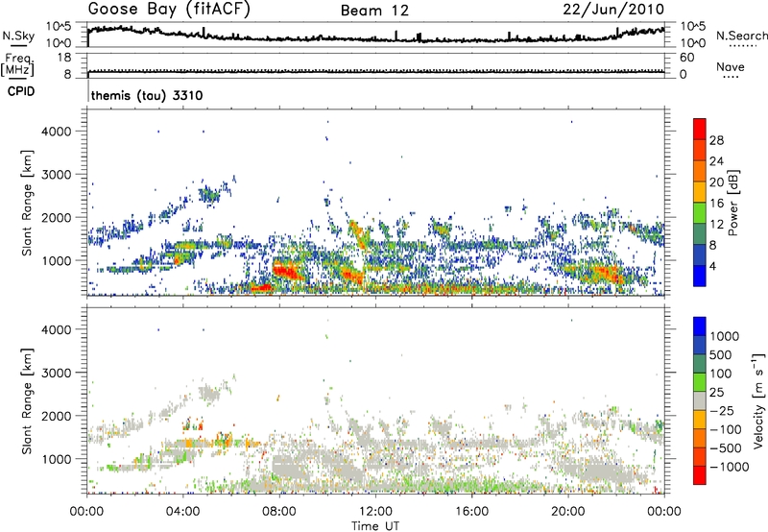
Task: Pick the red bottom segment of velocity colorbar
Action: 700,475
